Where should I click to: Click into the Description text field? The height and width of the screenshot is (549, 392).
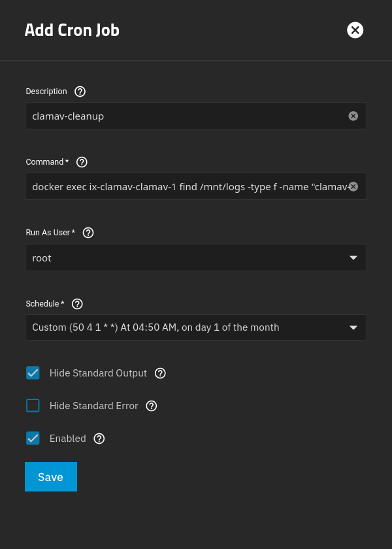(x=183, y=116)
